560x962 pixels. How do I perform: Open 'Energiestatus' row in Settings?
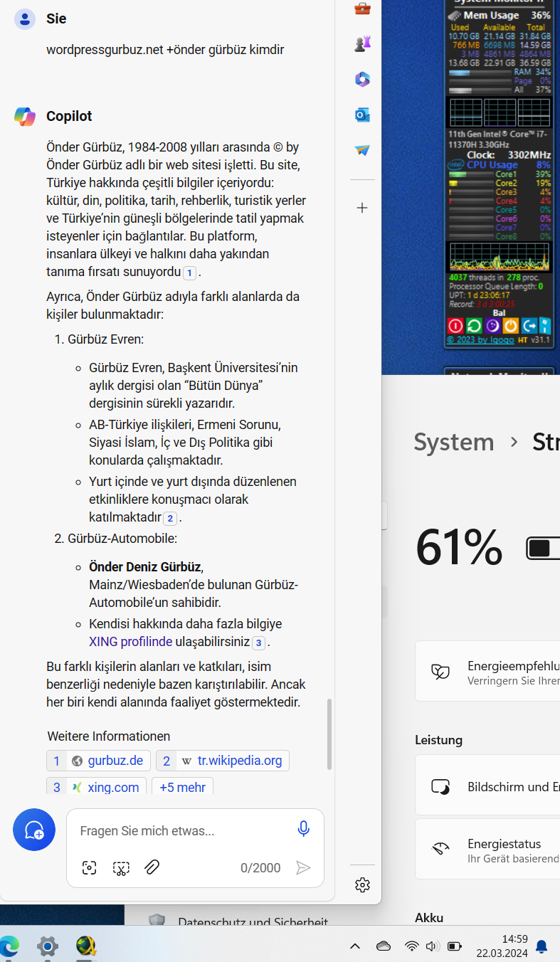point(487,849)
